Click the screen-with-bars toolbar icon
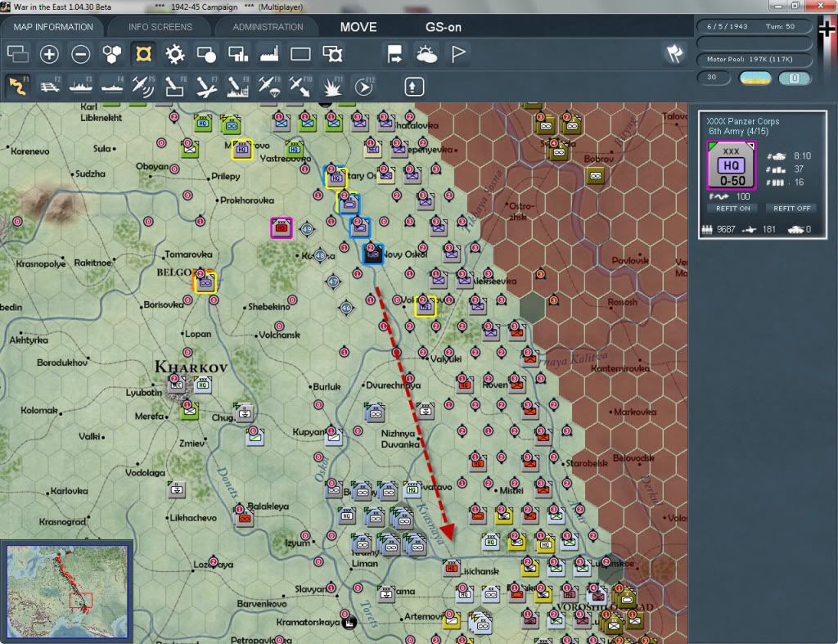 pos(238,54)
